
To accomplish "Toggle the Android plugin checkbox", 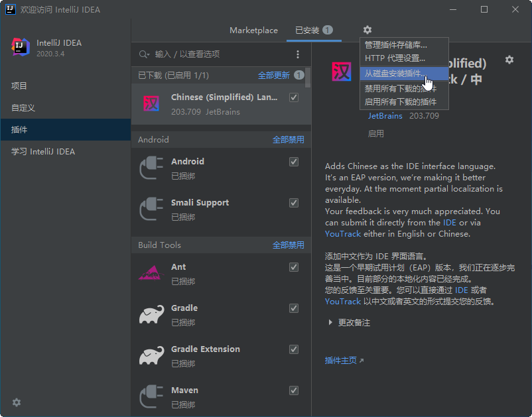I will pos(294,162).
